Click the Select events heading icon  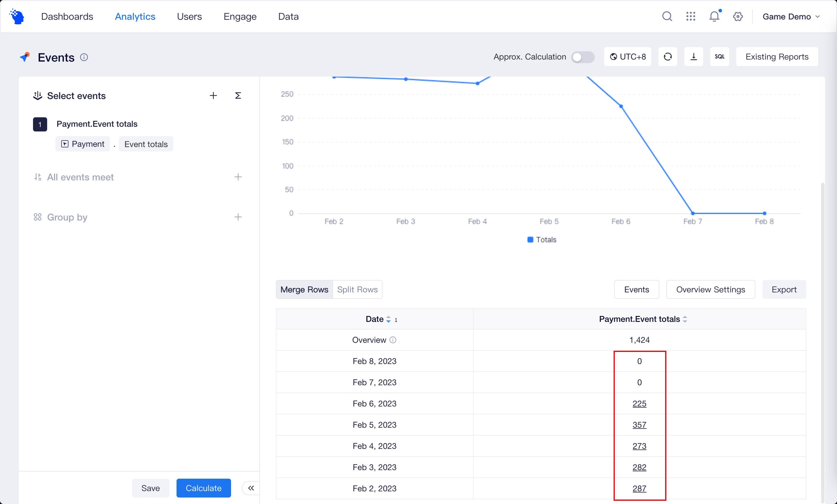38,96
